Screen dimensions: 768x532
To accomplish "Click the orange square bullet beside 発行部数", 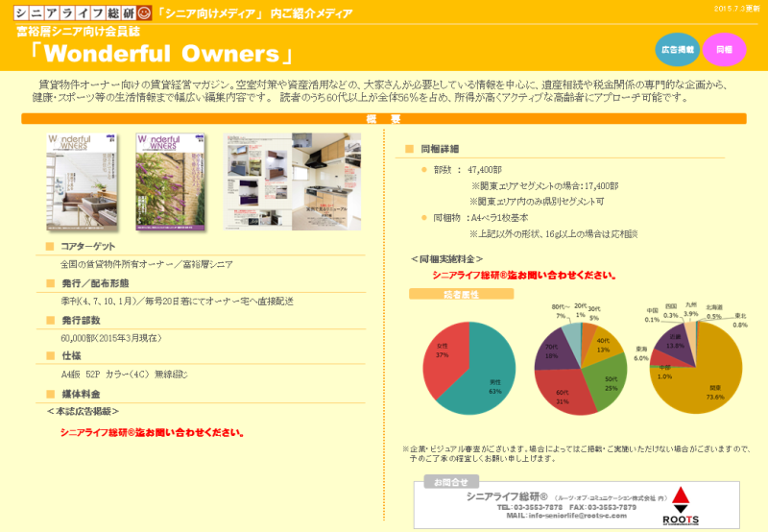I will (x=50, y=320).
